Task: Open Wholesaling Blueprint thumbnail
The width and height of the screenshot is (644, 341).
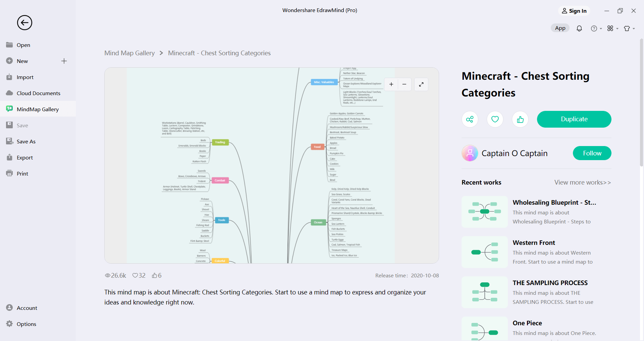Action: tap(485, 212)
